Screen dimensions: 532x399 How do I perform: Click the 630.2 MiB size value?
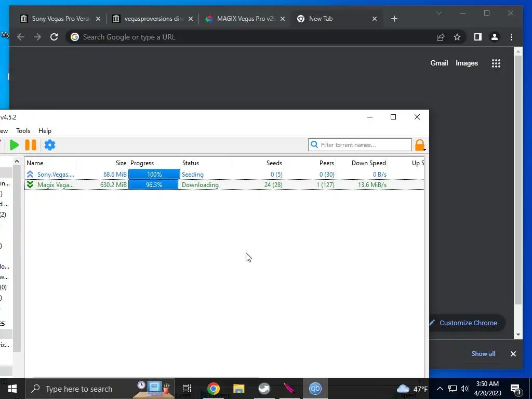point(113,185)
